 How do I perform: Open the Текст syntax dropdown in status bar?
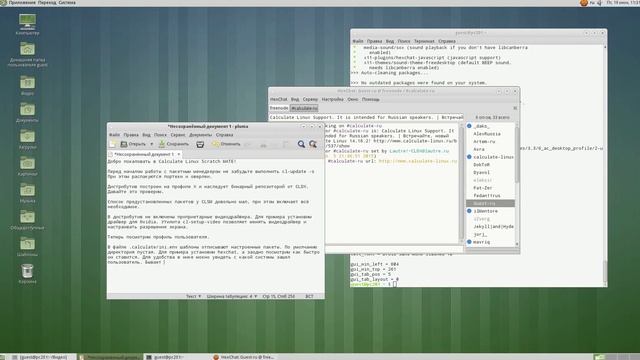pos(193,296)
